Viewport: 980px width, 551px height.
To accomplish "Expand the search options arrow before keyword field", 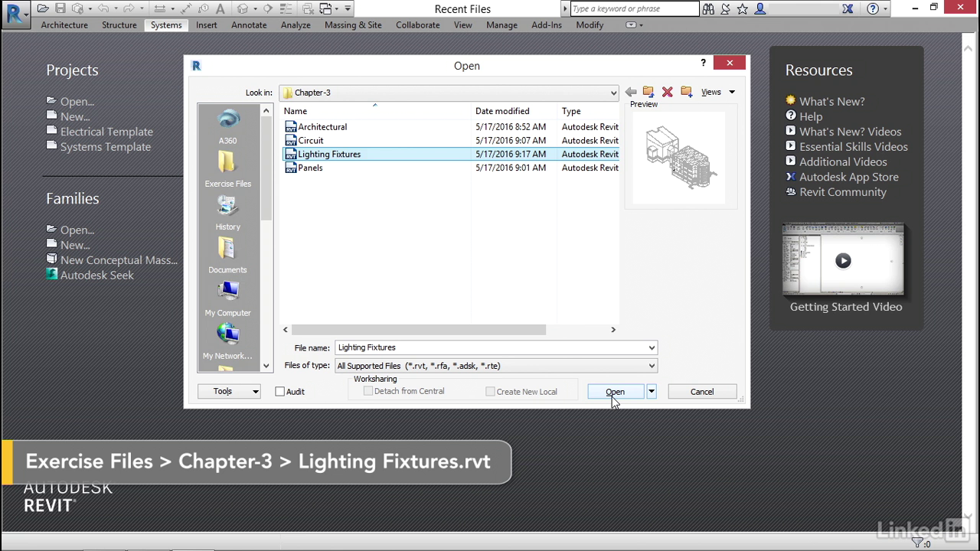I will 566,9.
